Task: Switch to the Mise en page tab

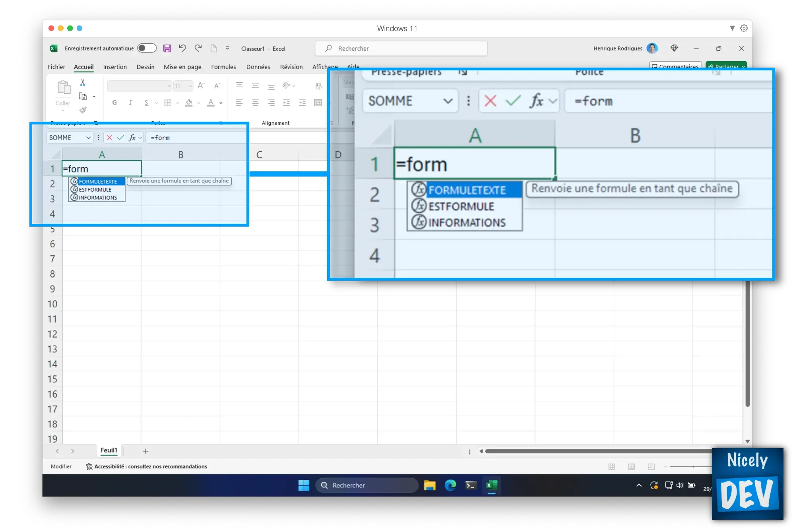Action: point(182,67)
